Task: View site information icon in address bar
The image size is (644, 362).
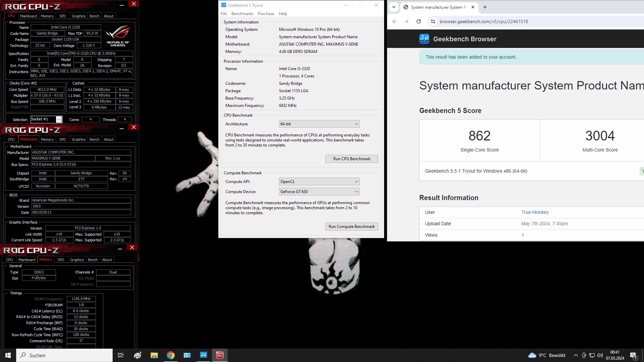Action: coord(433,21)
